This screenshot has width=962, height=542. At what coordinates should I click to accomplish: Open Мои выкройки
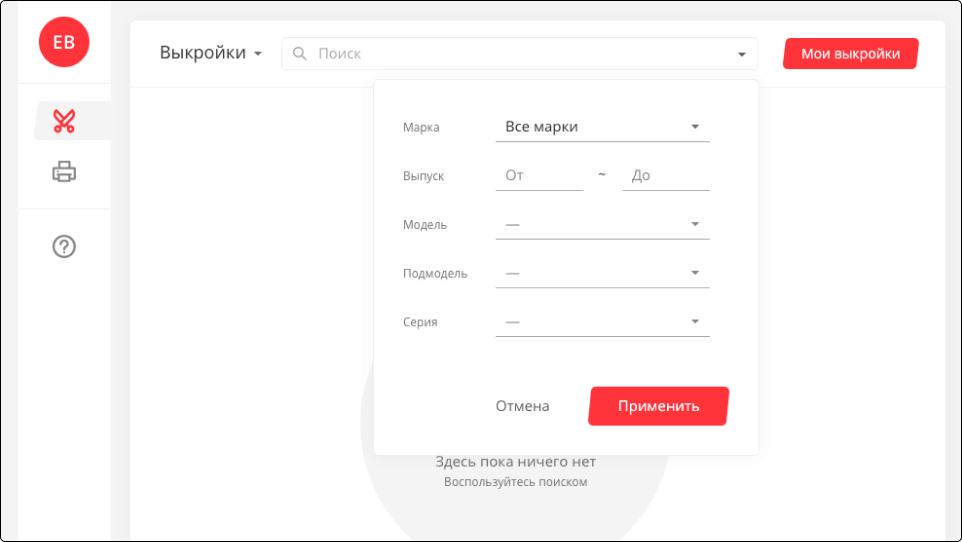point(850,54)
